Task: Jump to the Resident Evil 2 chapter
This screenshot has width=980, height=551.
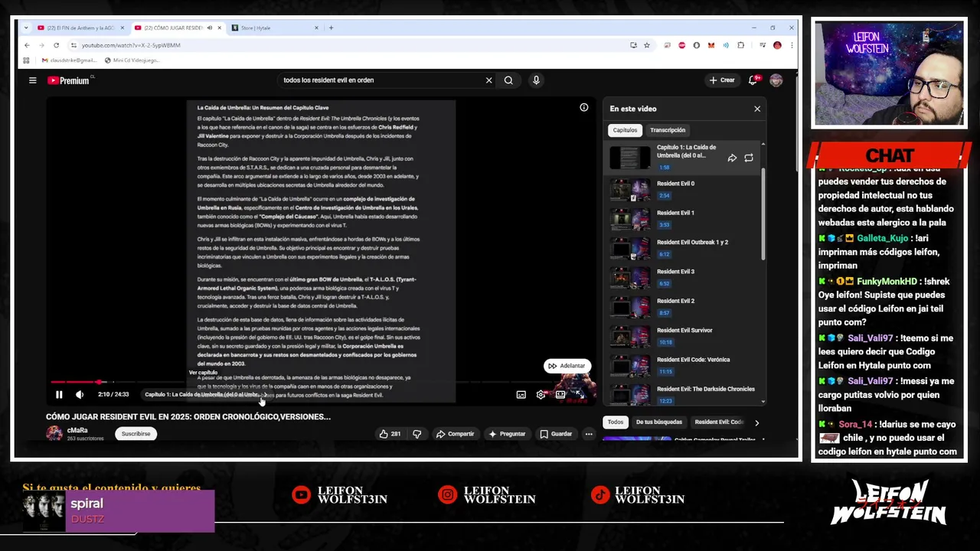Action: click(683, 306)
